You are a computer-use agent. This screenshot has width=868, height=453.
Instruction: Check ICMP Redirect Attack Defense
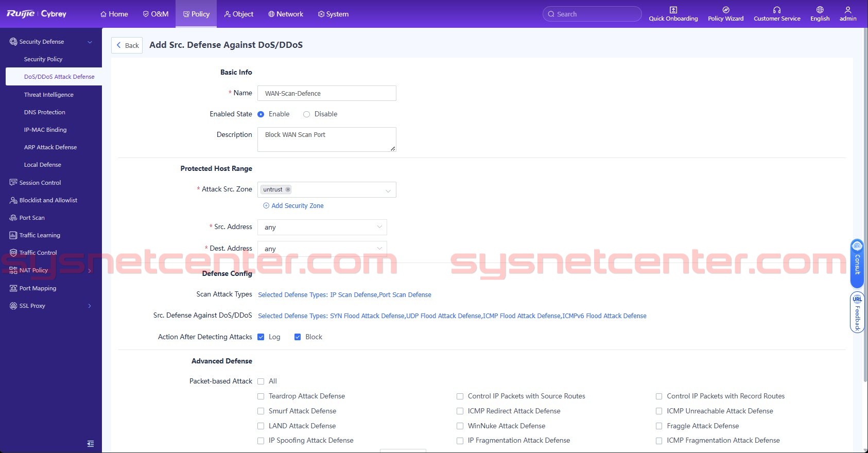(460, 411)
